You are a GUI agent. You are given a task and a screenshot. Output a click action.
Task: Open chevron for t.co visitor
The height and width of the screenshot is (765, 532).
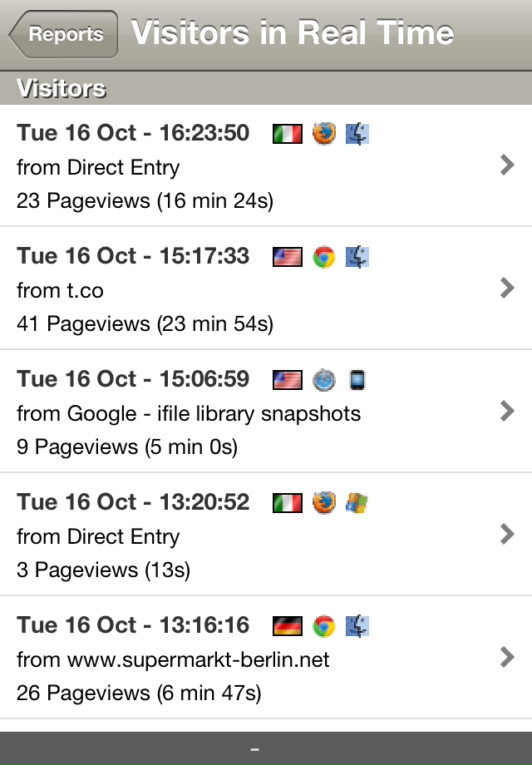506,289
